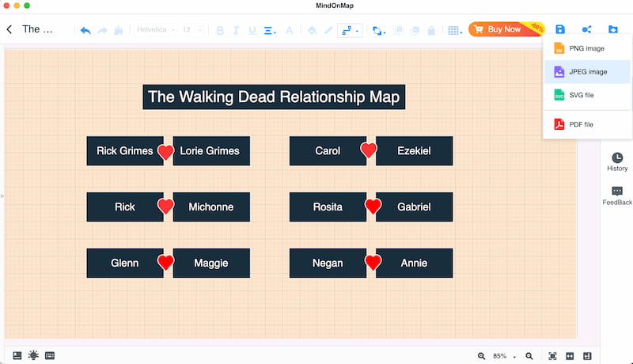Select the map title text box
633x364 pixels.
click(274, 97)
